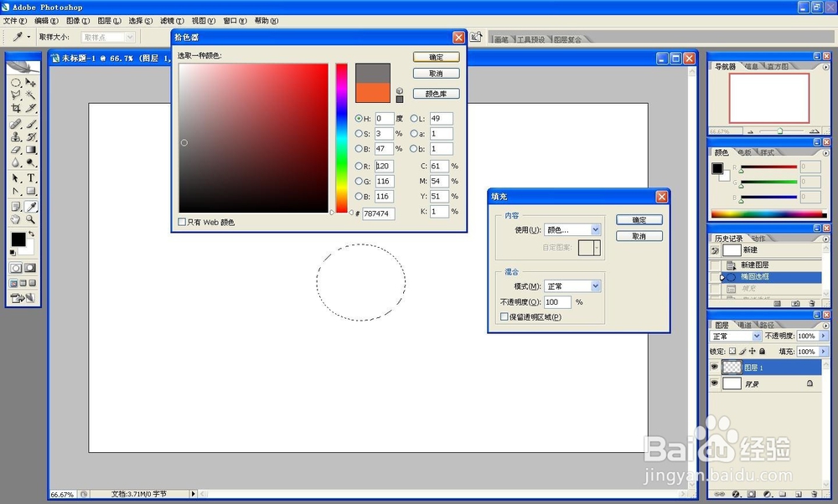Hide 图层 1 layer visibility
838x504 pixels.
[714, 367]
